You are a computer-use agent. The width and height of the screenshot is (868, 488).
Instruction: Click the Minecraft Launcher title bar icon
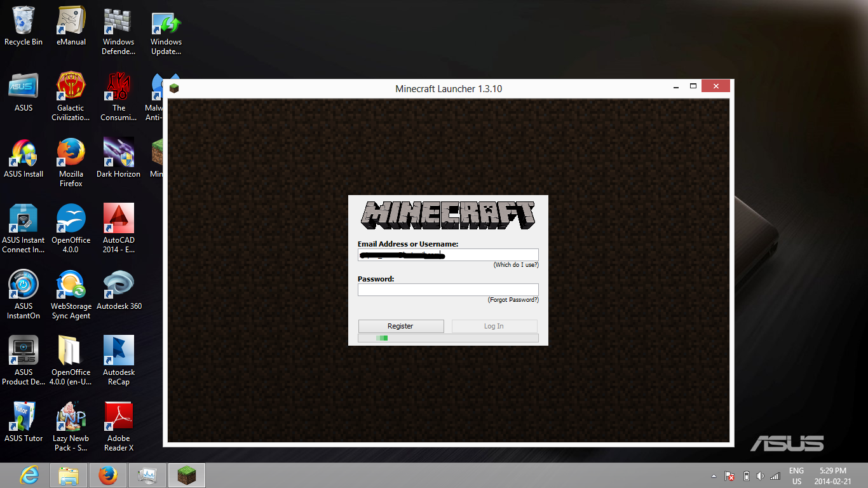pyautogui.click(x=174, y=88)
